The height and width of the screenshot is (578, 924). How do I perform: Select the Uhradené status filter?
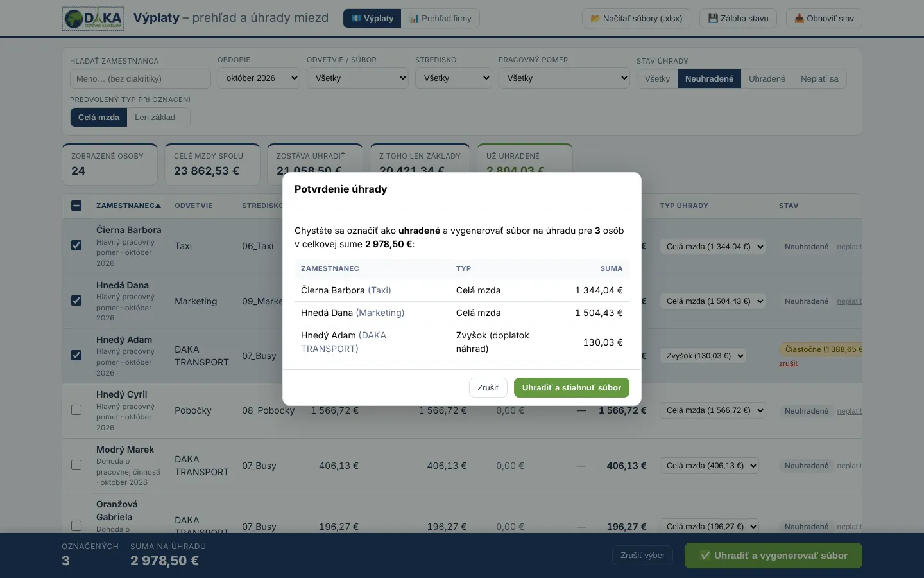coord(767,79)
